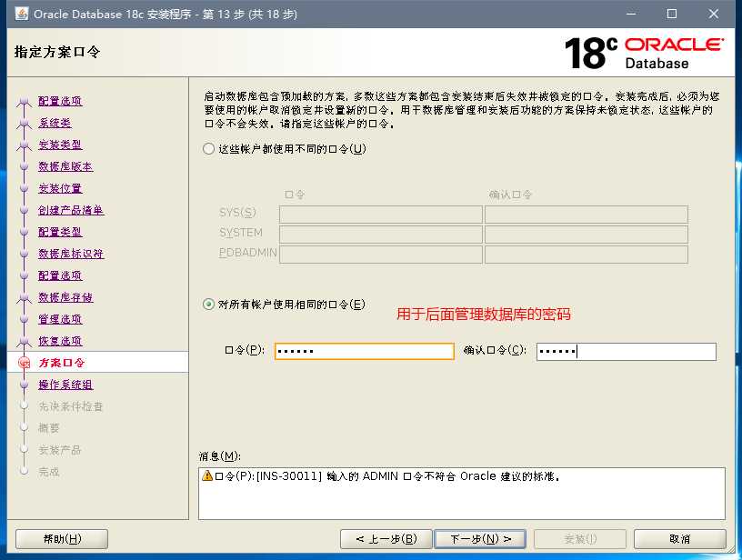Select the current 方案口令 step
The height and width of the screenshot is (560, 742).
pyautogui.click(x=62, y=363)
